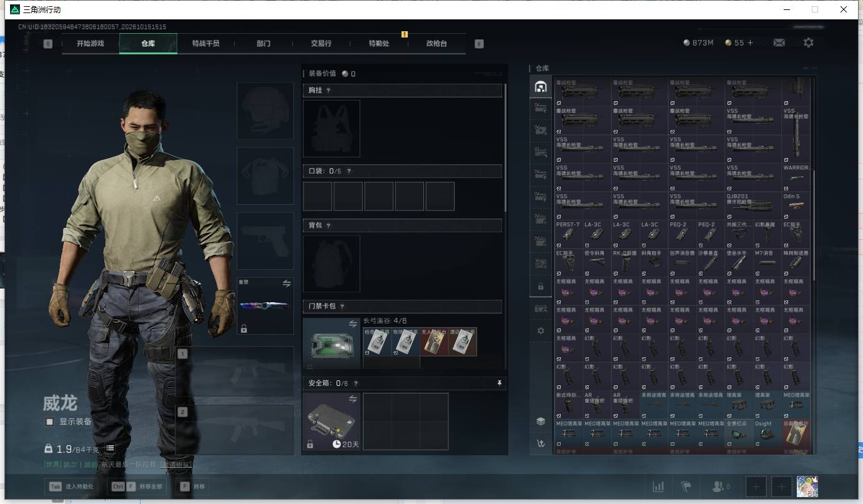Enable the 显示装备 checkbox
This screenshot has height=504, width=863.
pos(49,422)
